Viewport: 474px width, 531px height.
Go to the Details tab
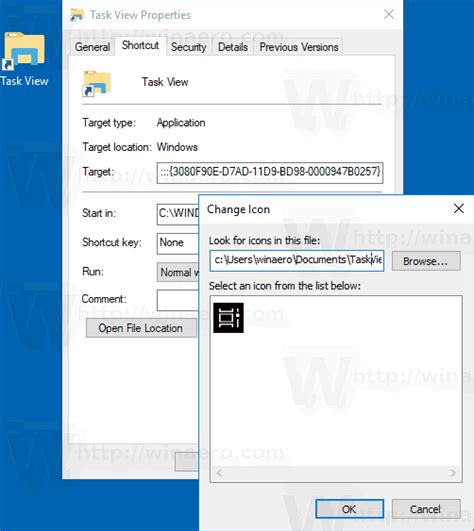coord(233,47)
